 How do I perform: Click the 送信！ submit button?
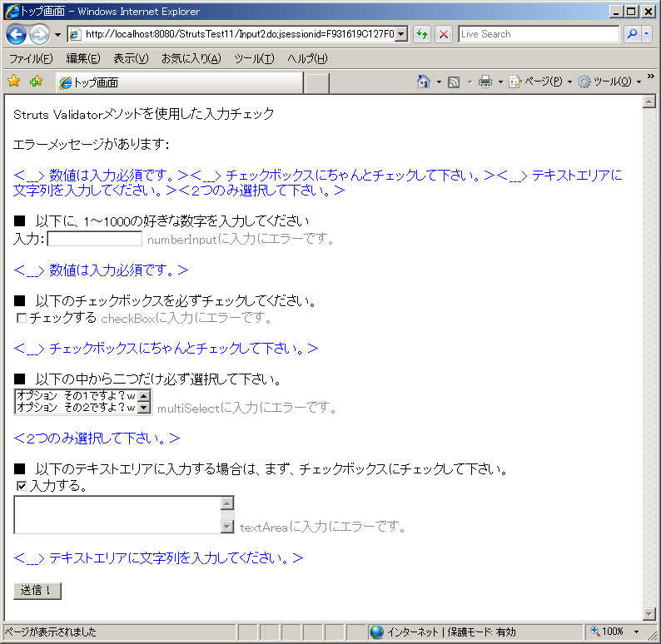click(37, 591)
